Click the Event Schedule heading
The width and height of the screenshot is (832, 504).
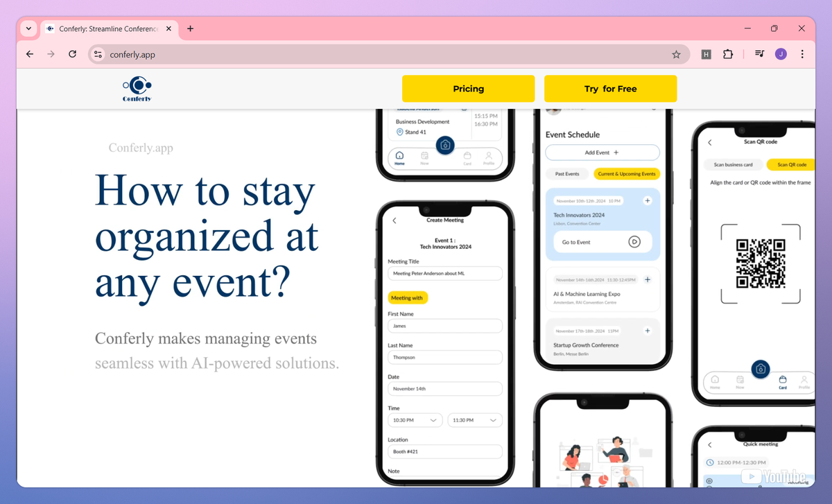click(573, 134)
